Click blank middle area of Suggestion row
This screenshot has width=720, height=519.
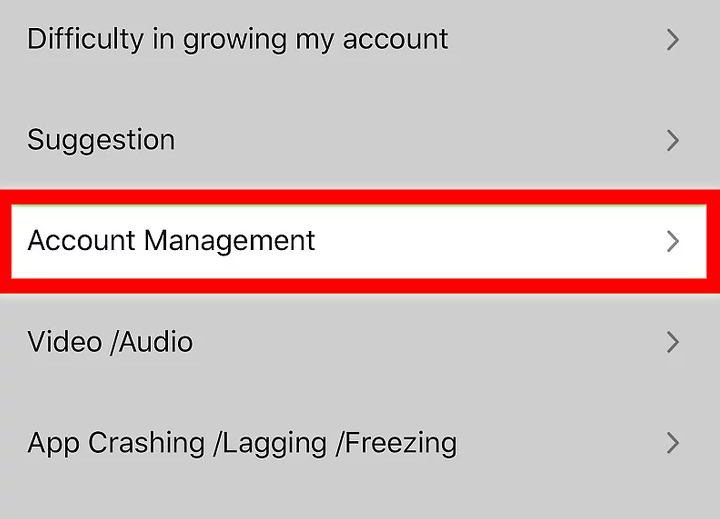[420, 140]
